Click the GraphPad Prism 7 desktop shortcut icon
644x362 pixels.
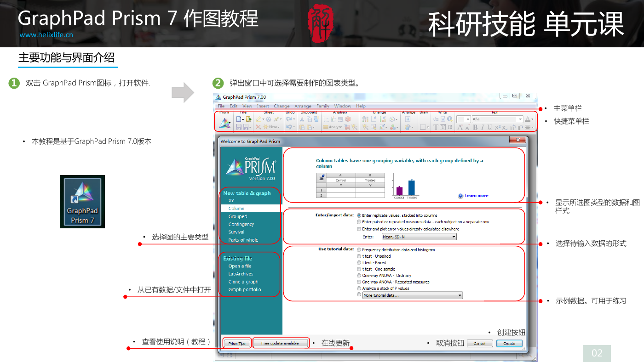[x=82, y=202]
